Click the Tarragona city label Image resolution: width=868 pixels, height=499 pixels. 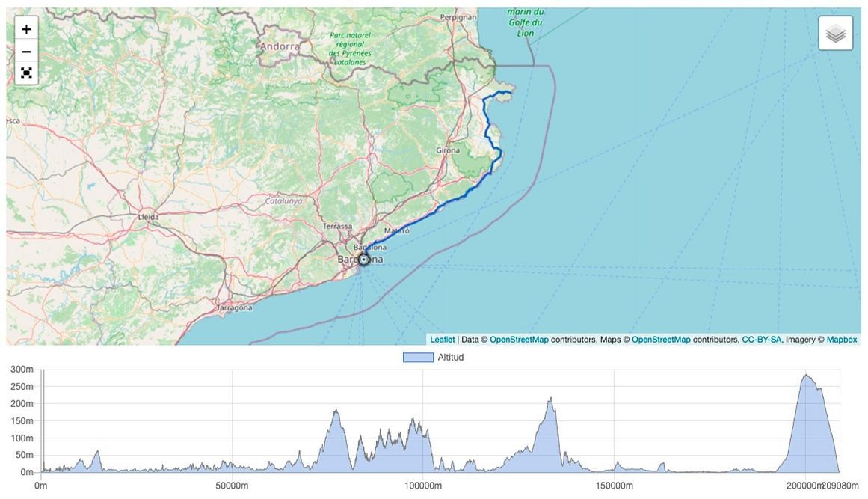pyautogui.click(x=234, y=307)
